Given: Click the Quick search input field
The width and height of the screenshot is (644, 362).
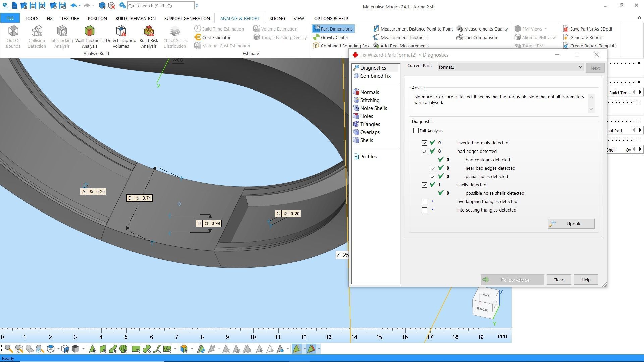Looking at the screenshot, I should [161, 6].
